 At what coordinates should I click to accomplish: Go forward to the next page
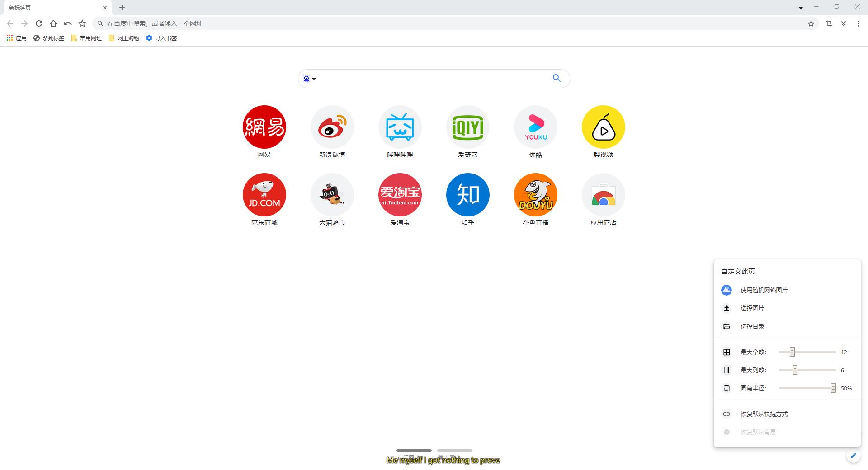point(24,23)
